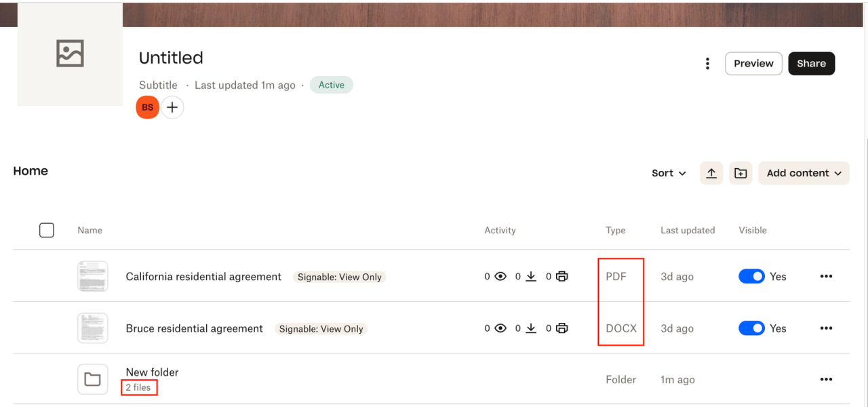Open the New folder row

pyautogui.click(x=153, y=372)
